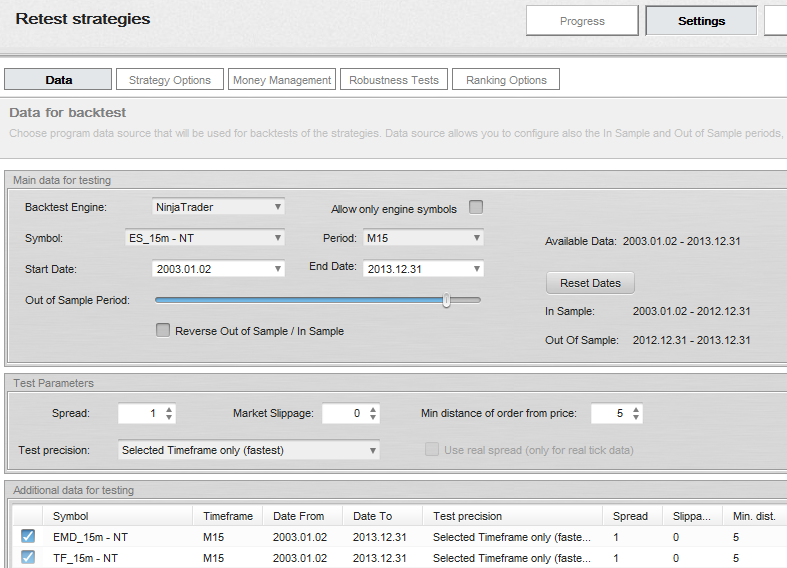
Task: Decrease Market Slippage with down arrow
Action: (373, 417)
